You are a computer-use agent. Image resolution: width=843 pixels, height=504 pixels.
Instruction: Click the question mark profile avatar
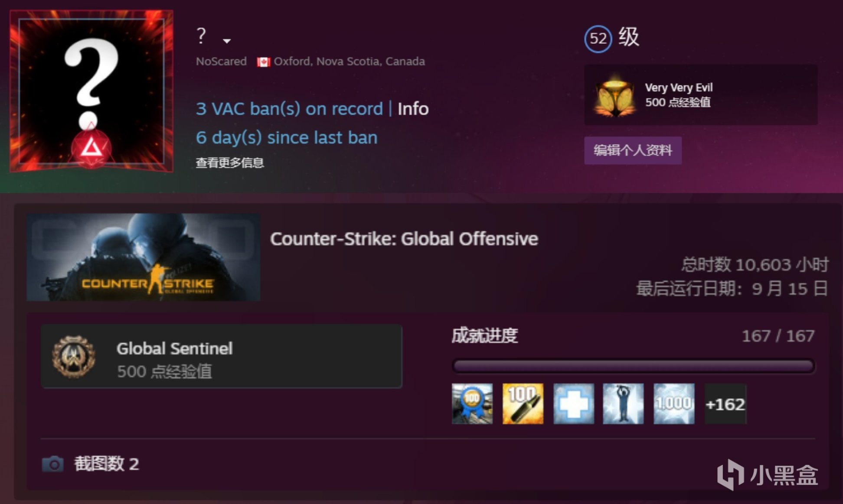coord(91,91)
